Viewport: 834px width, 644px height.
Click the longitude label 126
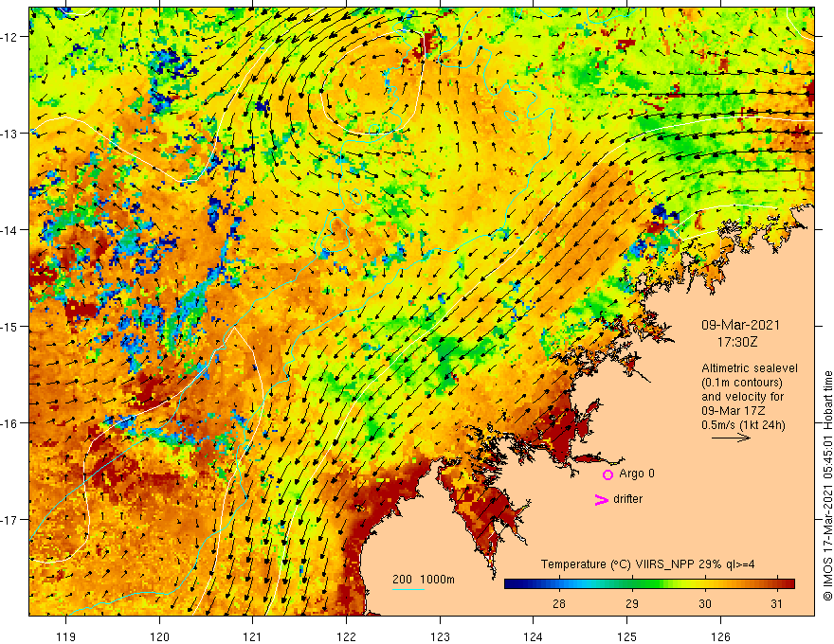pos(720,636)
